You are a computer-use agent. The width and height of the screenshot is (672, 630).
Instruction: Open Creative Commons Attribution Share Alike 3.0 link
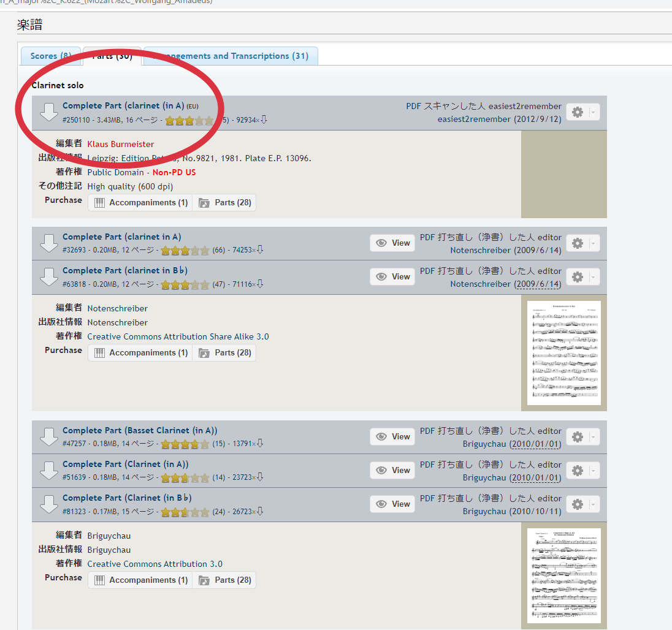coord(178,336)
